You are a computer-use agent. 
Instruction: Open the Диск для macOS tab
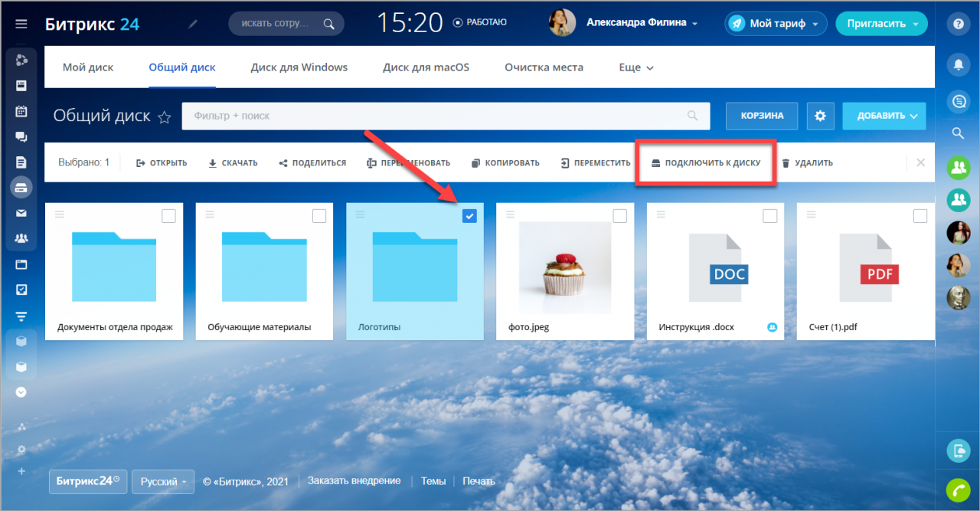coord(426,67)
